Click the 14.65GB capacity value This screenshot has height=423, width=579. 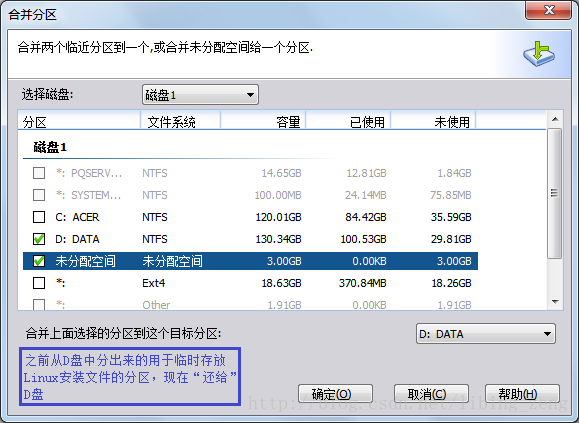coord(281,173)
